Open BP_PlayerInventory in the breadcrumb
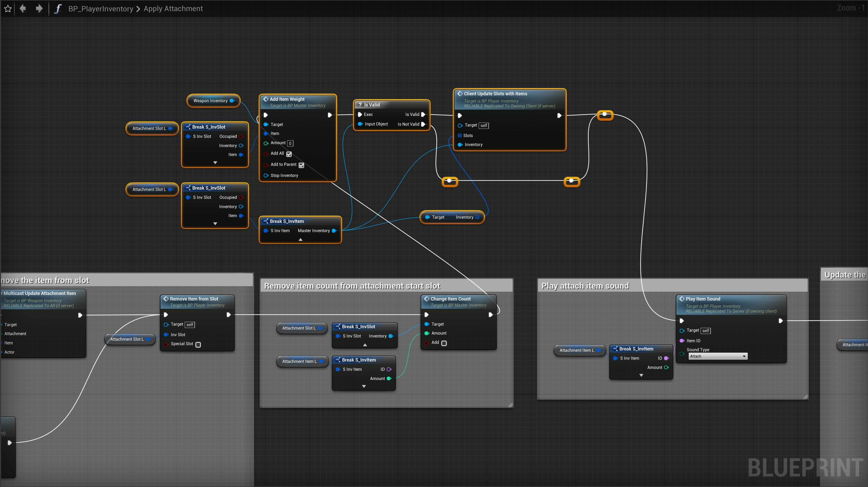The image size is (868, 487). (100, 9)
